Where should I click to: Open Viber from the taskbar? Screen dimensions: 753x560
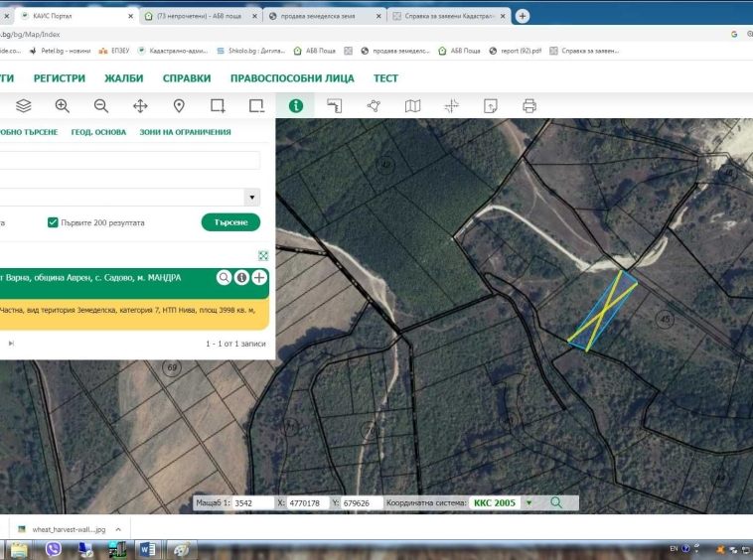pos(53,548)
